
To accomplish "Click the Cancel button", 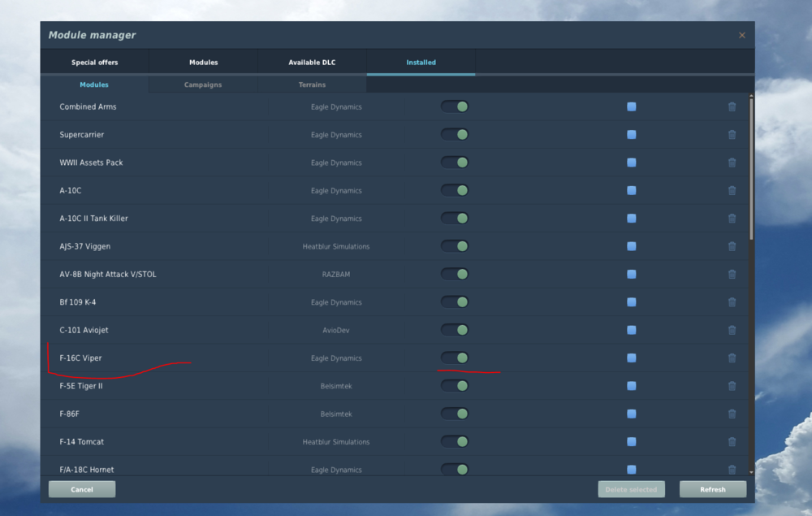I will coord(82,489).
